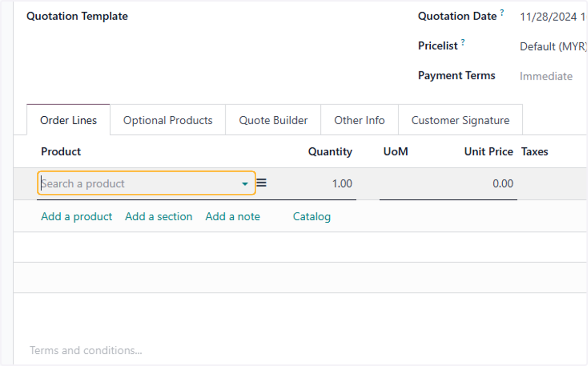The image size is (588, 366).
Task: Open the Optional Products tab
Action: 168,120
